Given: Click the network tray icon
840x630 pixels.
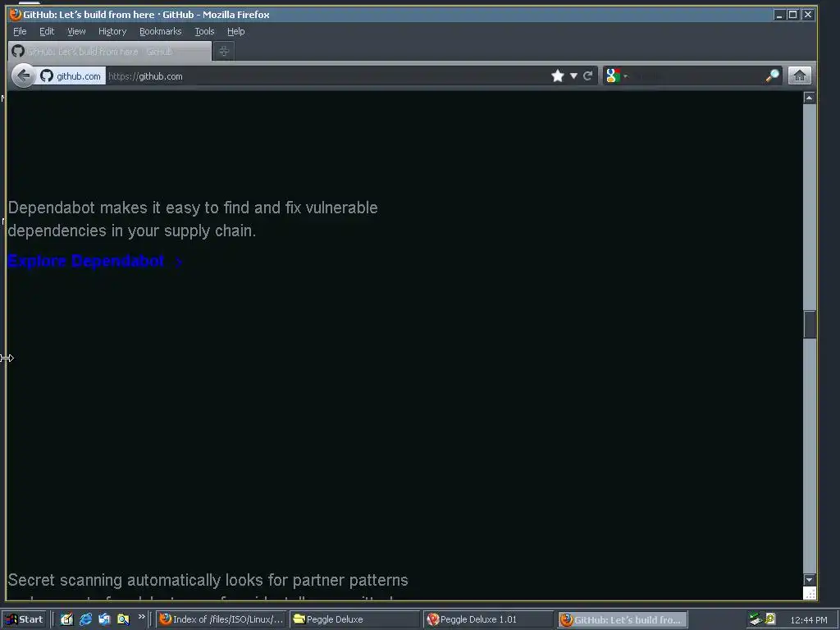Looking at the screenshot, I should pos(756,619).
